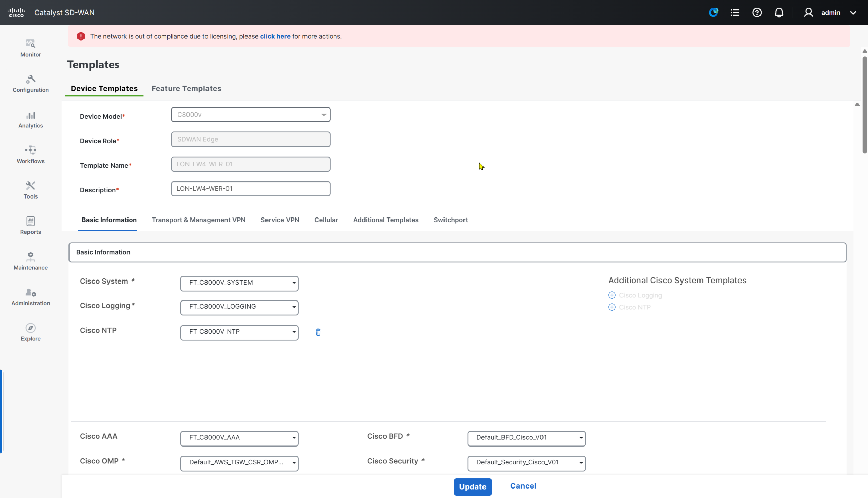The image size is (868, 498).
Task: Click the page vertical scrollbar thumb
Action: [x=865, y=104]
